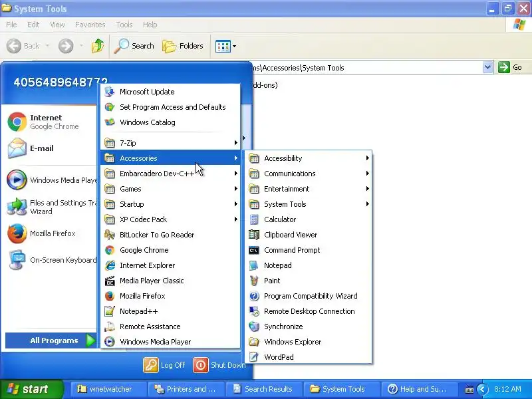Open the address bar dropdown
The height and width of the screenshot is (399, 532).
pyautogui.click(x=487, y=67)
